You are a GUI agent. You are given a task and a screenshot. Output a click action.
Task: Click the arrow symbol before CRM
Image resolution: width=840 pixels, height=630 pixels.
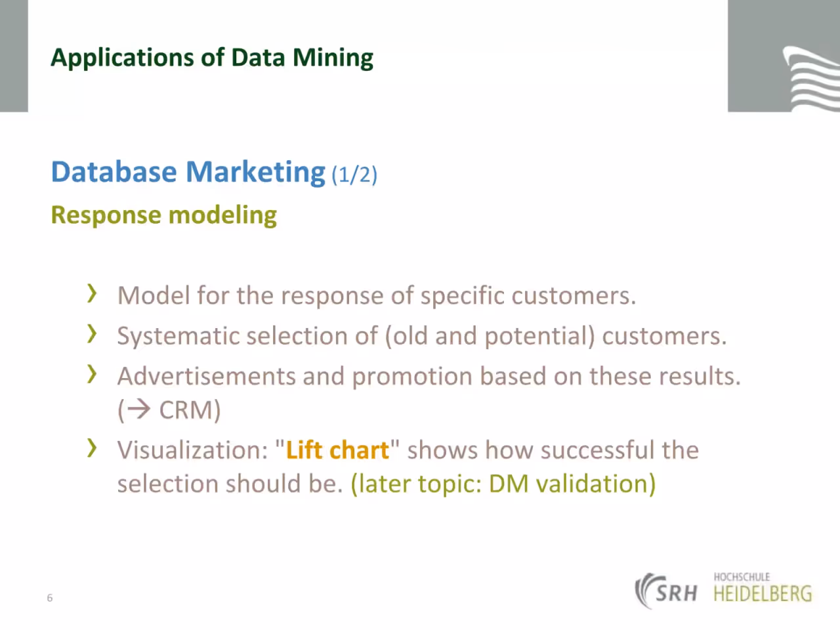[x=139, y=409]
